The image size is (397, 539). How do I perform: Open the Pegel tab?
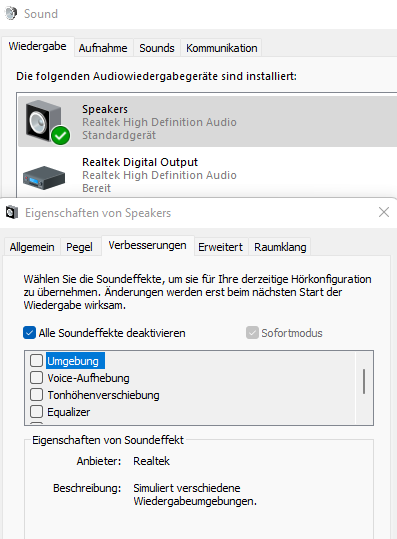tap(79, 247)
